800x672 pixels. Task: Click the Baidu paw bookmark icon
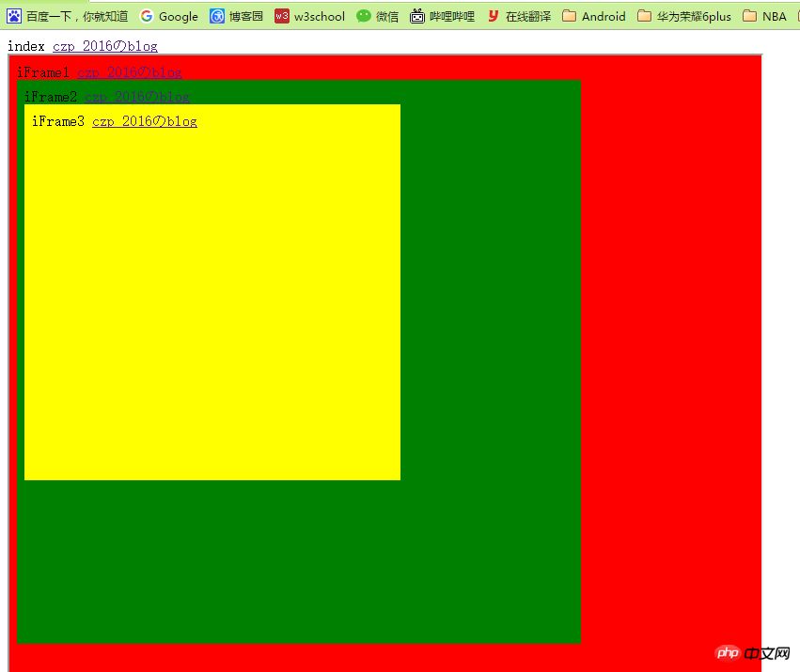tap(14, 16)
